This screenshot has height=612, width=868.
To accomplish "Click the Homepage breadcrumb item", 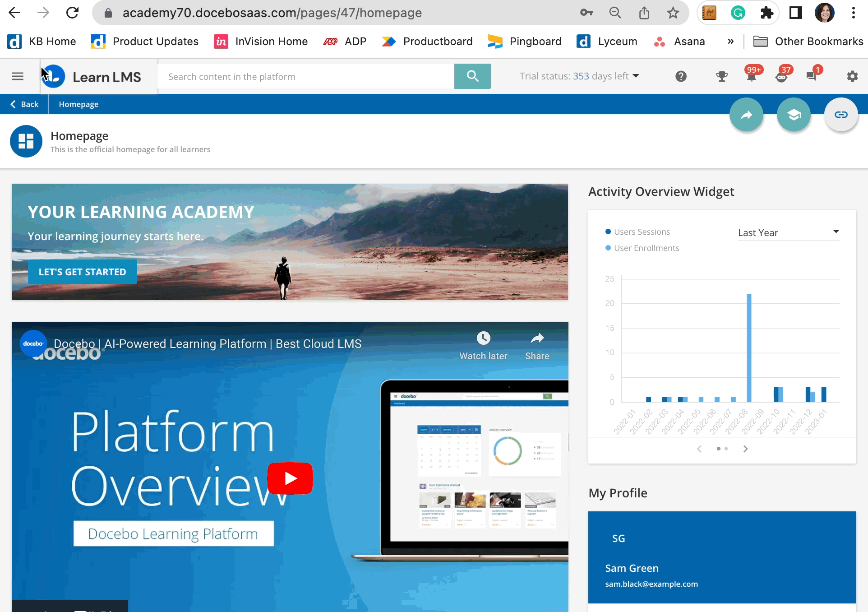I will coord(78,104).
